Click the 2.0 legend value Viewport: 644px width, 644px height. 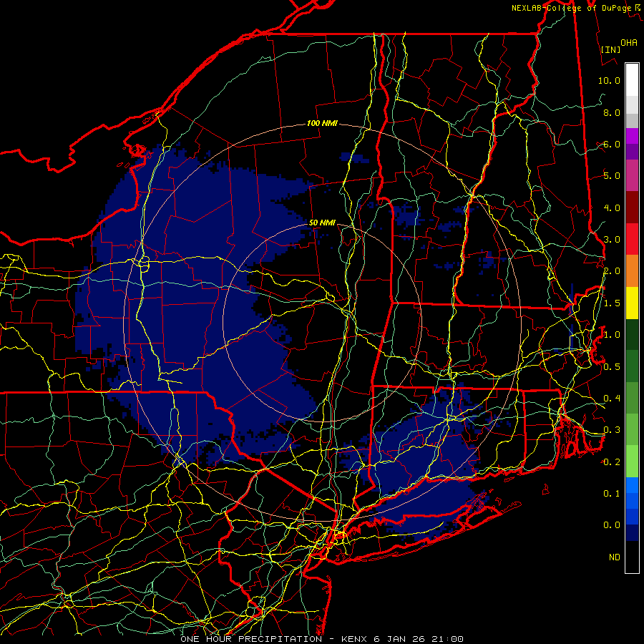[612, 271]
